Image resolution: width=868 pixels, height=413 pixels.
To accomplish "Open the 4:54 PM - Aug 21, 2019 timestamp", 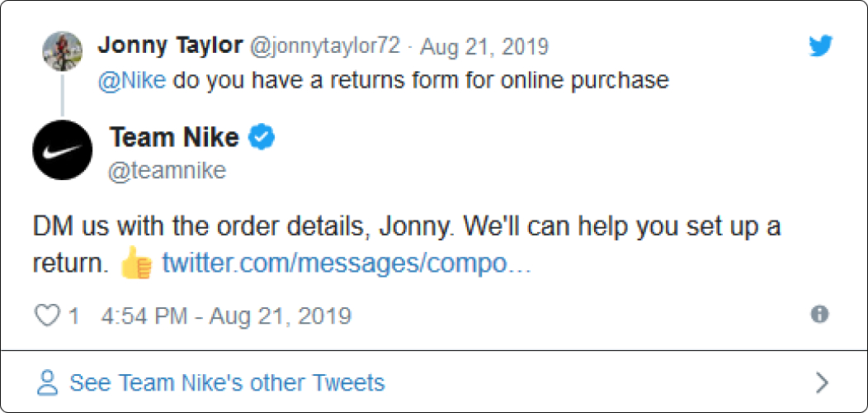I will point(226,316).
